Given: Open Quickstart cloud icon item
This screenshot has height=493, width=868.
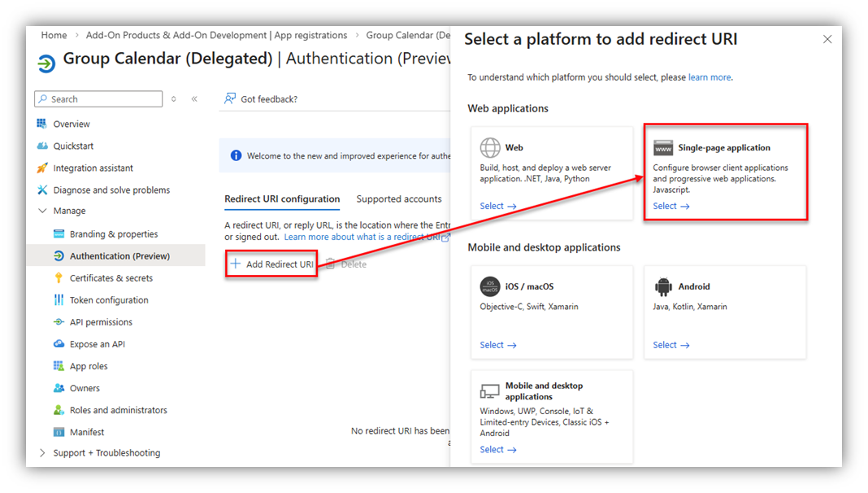Looking at the screenshot, I should [x=42, y=146].
